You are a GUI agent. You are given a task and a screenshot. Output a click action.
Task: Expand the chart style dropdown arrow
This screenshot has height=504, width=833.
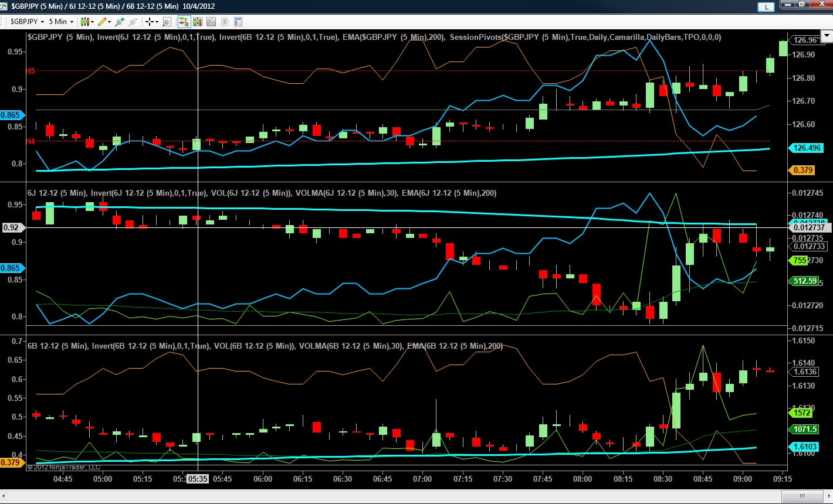point(93,22)
